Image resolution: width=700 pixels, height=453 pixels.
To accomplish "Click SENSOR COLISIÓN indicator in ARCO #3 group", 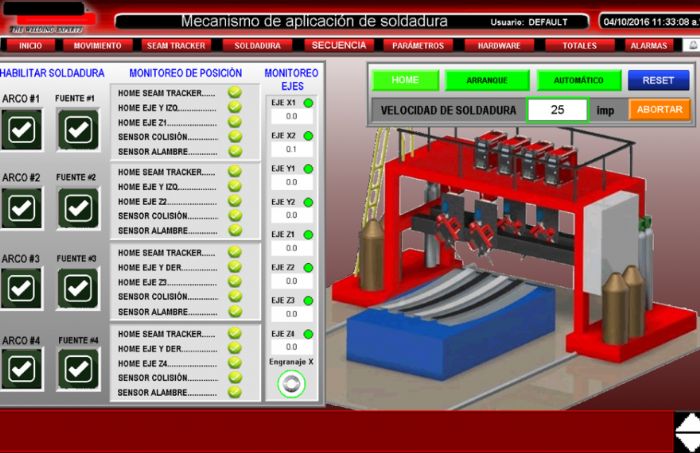I will pyautogui.click(x=235, y=296).
